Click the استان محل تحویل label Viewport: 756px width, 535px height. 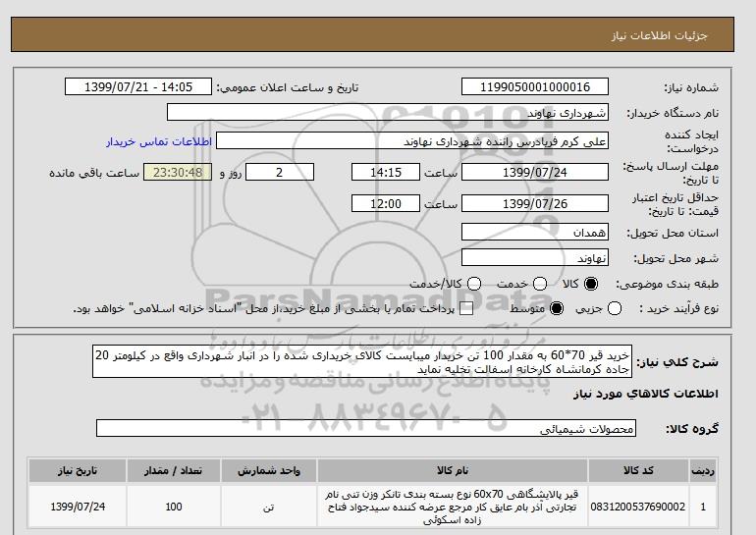(x=673, y=233)
